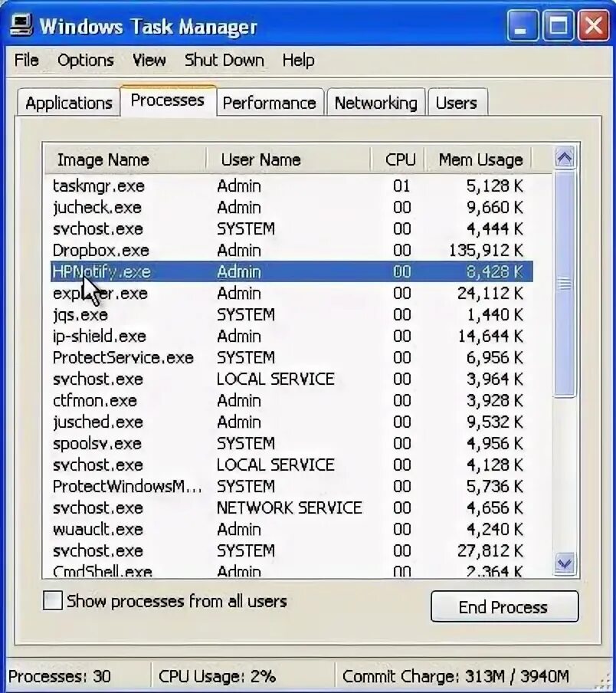The image size is (616, 693).
Task: Click the CPU Usage: 2% status entry
Action: point(217,676)
